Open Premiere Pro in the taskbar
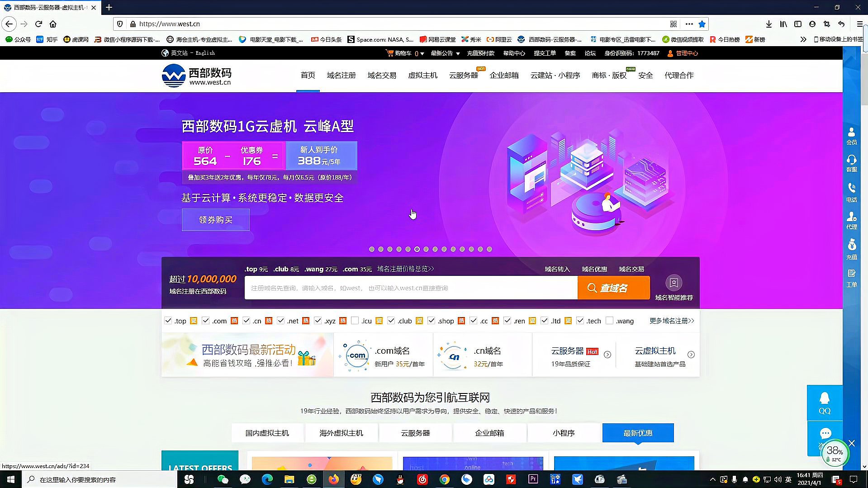 click(x=533, y=479)
